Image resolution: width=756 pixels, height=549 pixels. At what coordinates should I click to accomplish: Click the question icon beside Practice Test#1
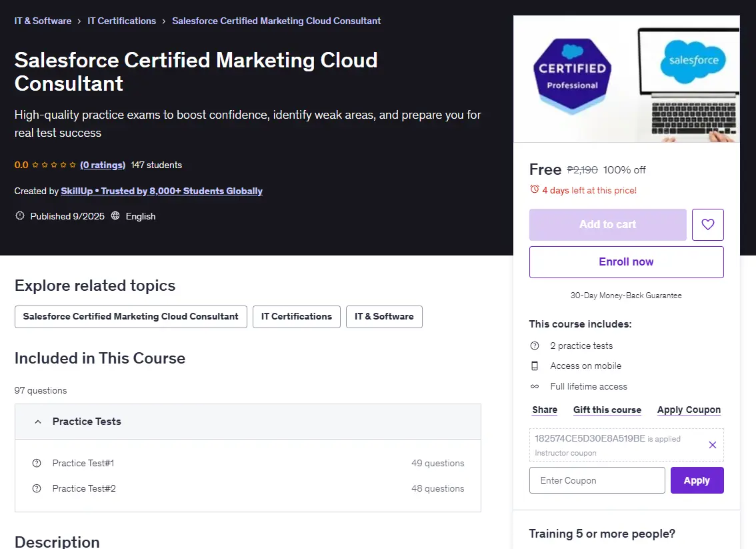(37, 463)
